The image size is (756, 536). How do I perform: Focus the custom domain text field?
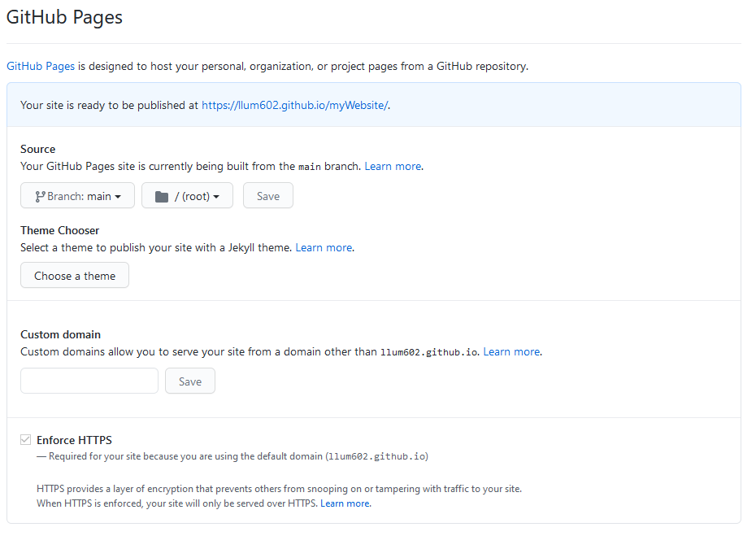89,381
